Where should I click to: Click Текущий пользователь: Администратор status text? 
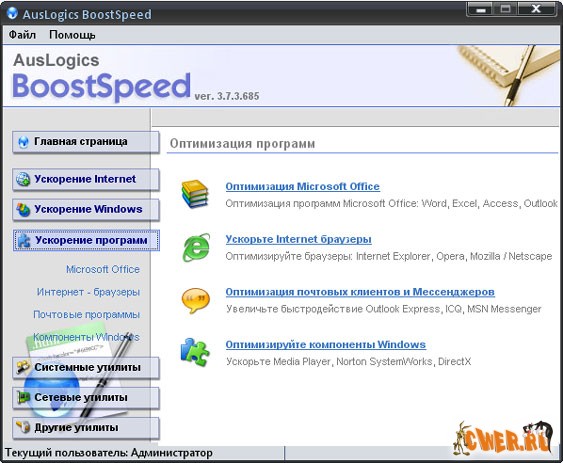108,453
